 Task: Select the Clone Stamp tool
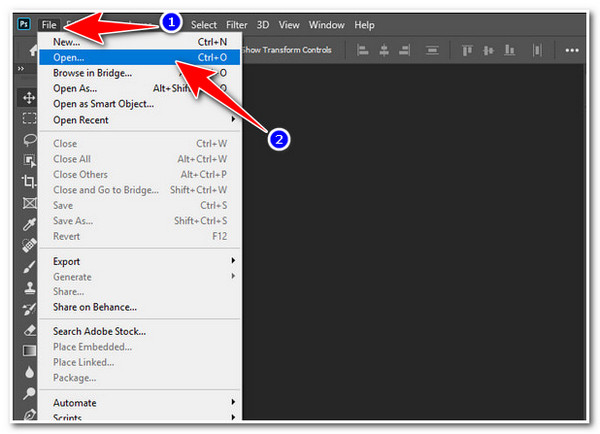pyautogui.click(x=29, y=287)
